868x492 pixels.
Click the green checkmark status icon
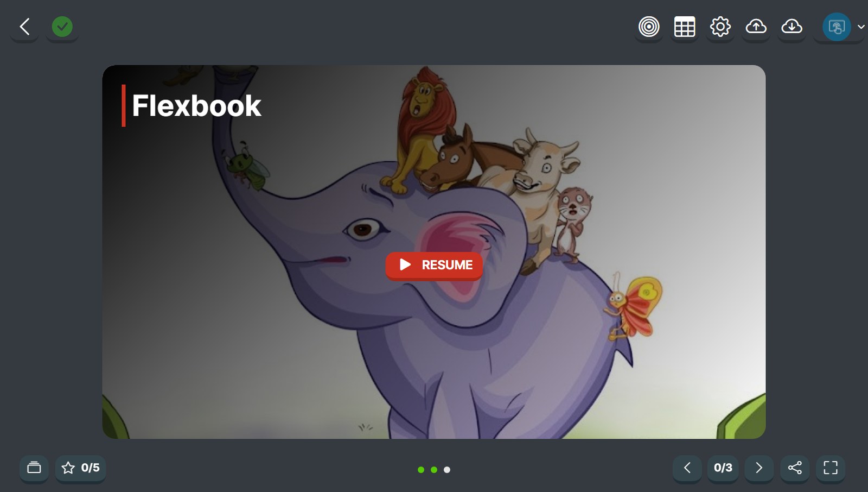[x=62, y=27]
